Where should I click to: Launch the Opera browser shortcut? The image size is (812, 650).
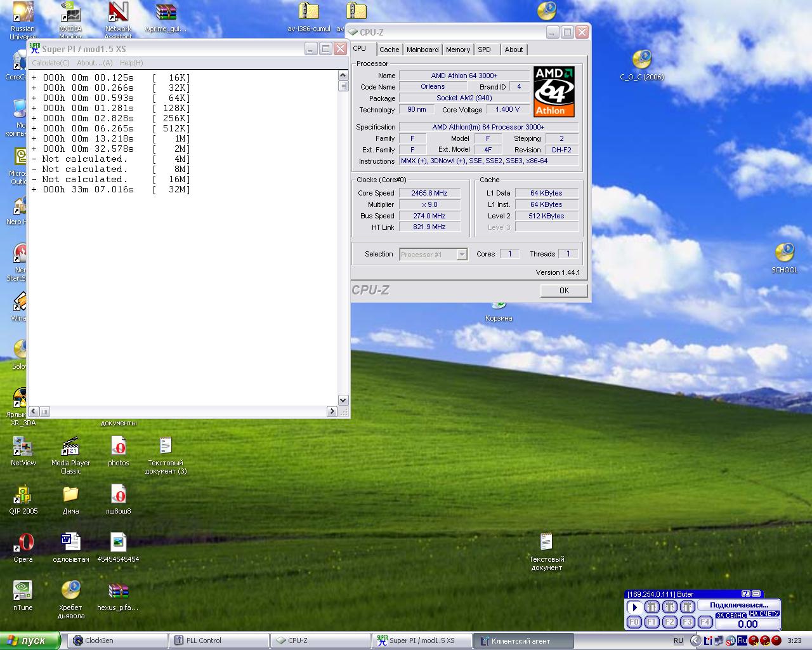(x=23, y=548)
